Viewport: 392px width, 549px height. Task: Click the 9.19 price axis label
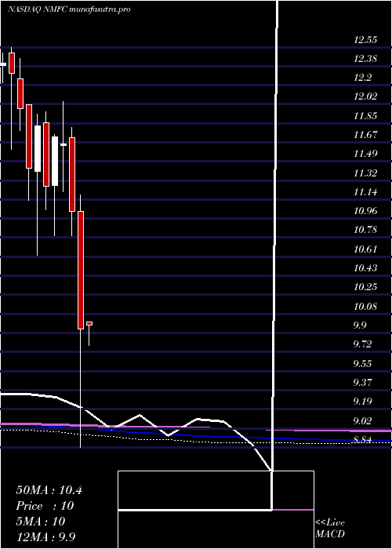pyautogui.click(x=362, y=402)
